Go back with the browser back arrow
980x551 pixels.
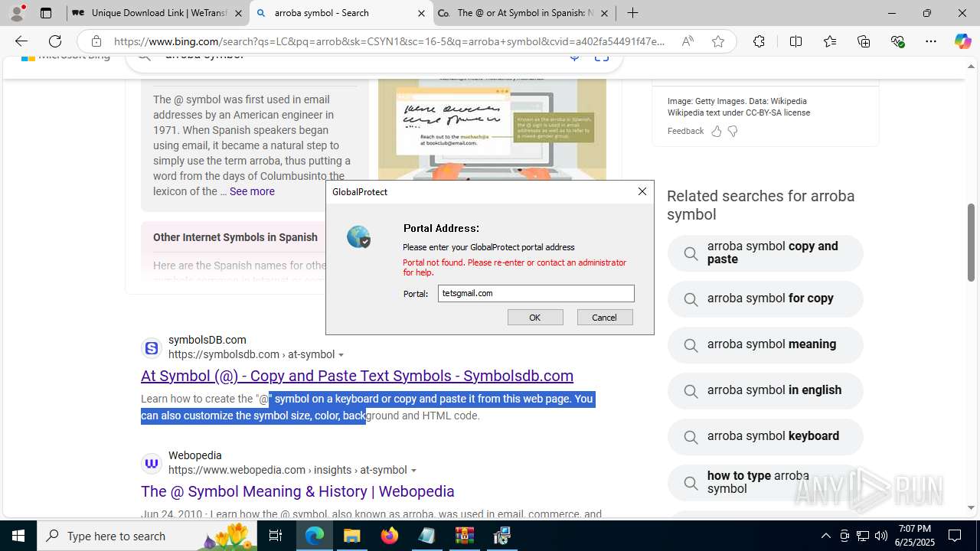click(x=21, y=41)
